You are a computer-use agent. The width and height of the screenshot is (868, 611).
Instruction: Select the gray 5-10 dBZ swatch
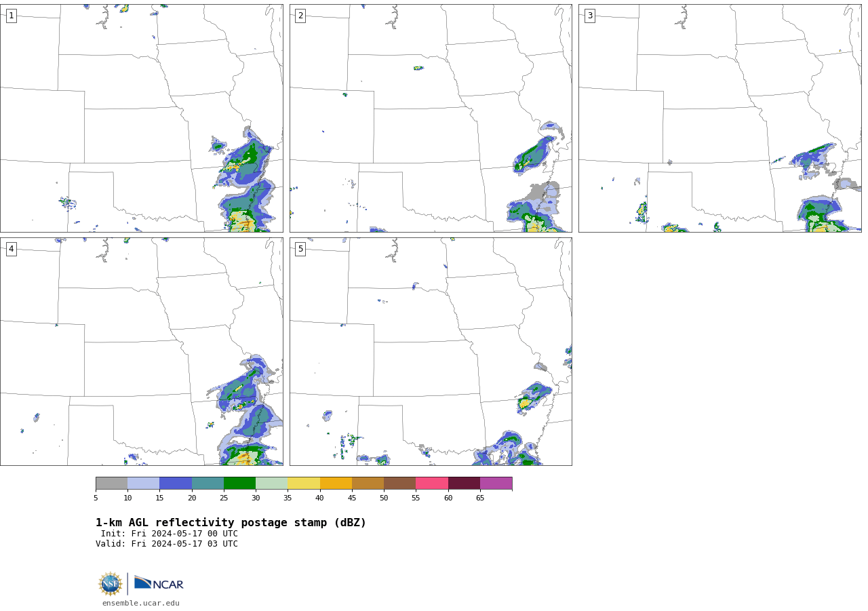click(112, 483)
